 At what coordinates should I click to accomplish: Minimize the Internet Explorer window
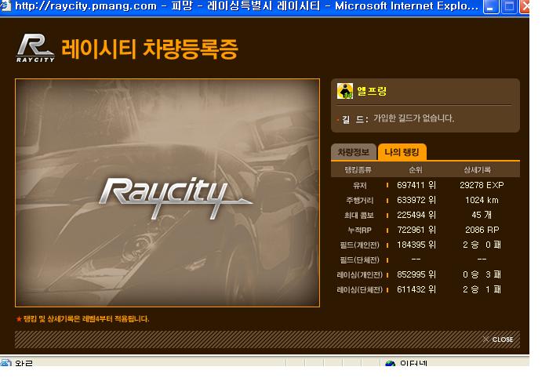[491, 6]
